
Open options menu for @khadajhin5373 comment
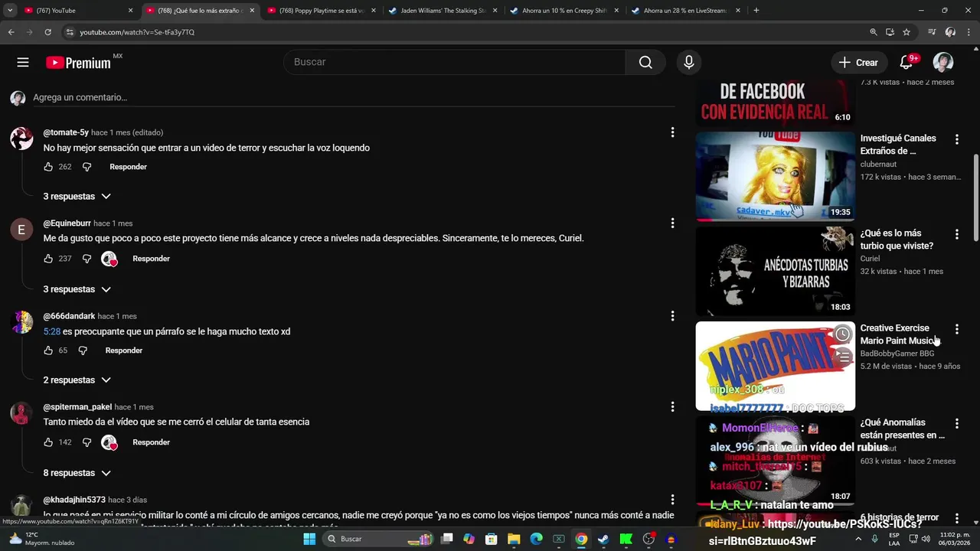[x=672, y=500]
